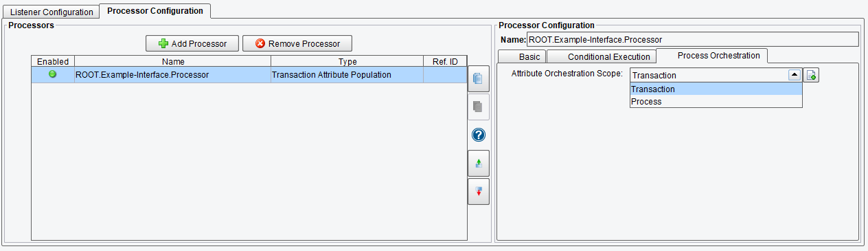Image resolution: width=868 pixels, height=251 pixels.
Task: Select the Process Orchestration tab
Action: point(718,55)
